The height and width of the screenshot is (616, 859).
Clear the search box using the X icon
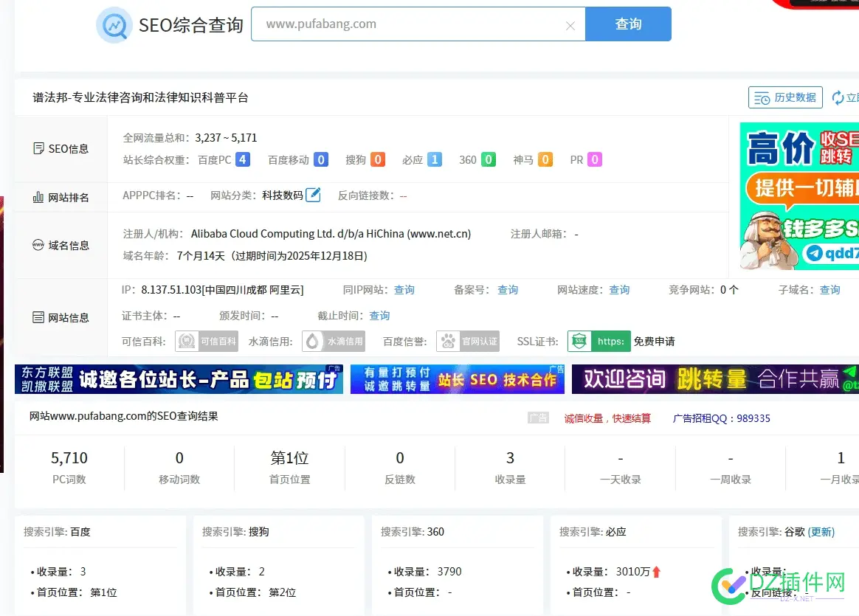[x=570, y=24]
